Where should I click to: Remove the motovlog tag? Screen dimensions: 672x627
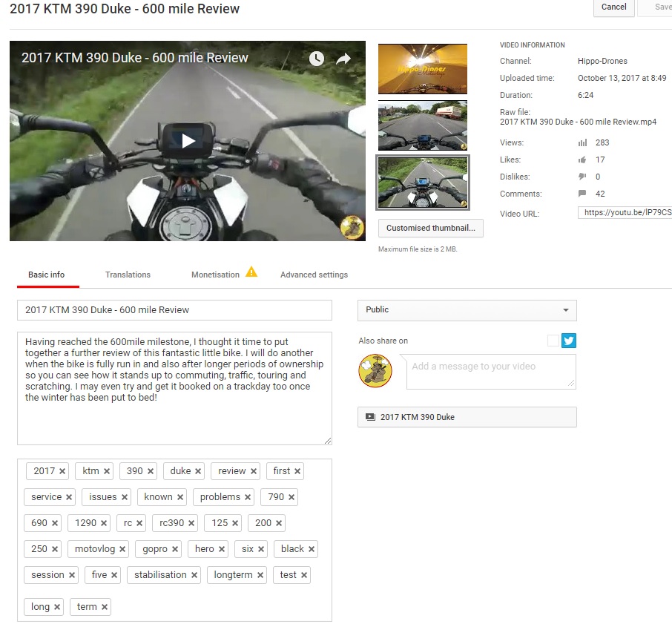point(122,549)
